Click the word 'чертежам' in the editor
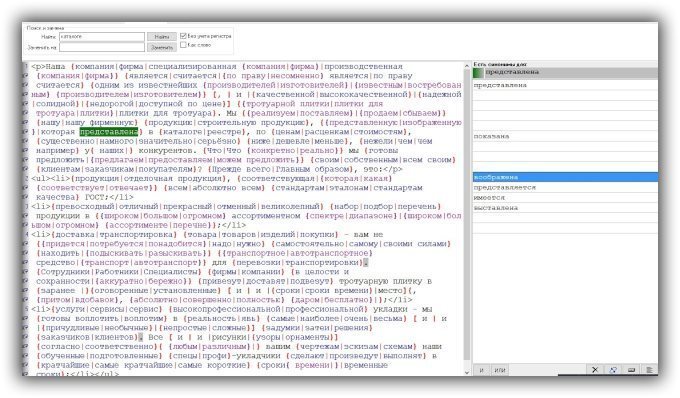680x398 pixels. pos(320,346)
